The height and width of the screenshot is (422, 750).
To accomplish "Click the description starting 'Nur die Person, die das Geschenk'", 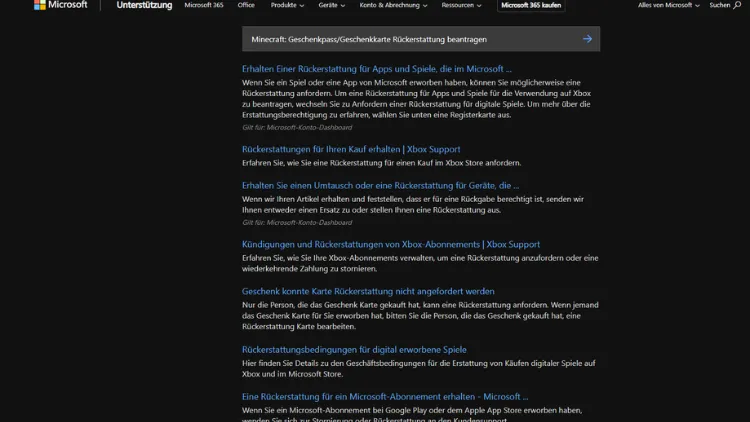I will 420,316.
